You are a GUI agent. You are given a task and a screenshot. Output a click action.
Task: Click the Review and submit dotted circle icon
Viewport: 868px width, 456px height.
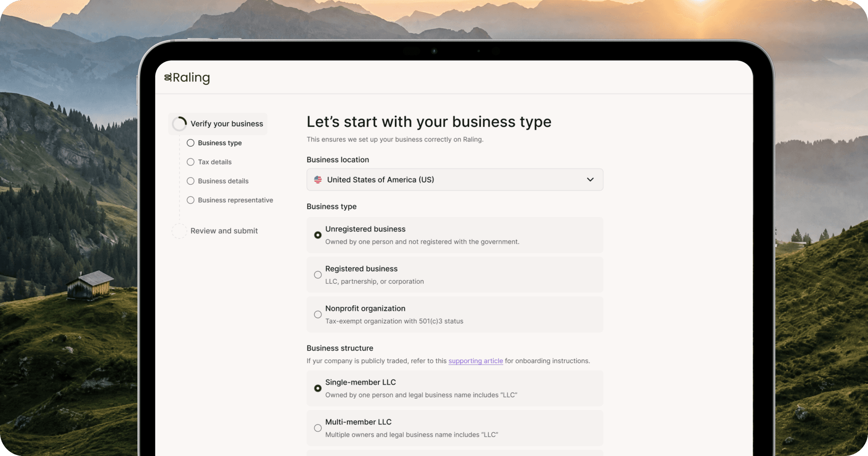coord(179,231)
